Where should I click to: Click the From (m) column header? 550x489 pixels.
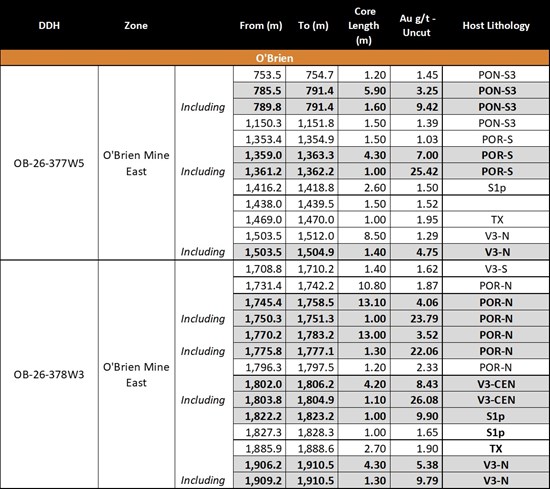tap(261, 26)
